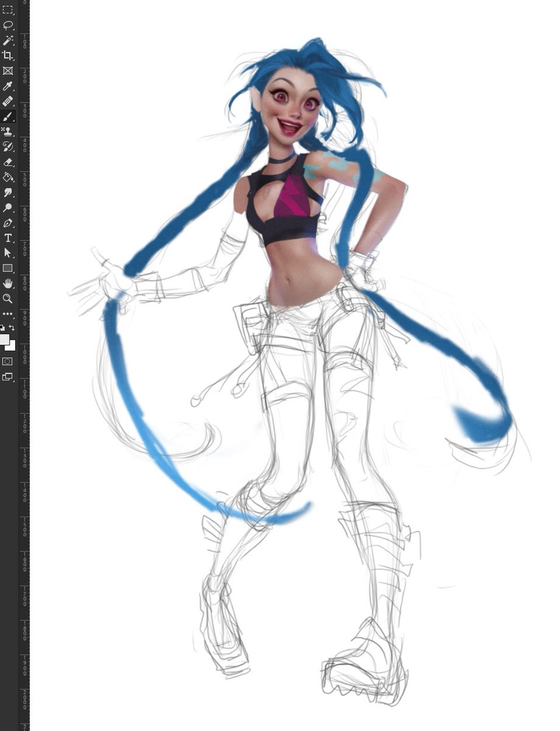Reset to default foreground and background colors
This screenshot has width=560, height=731.
coord(2,328)
